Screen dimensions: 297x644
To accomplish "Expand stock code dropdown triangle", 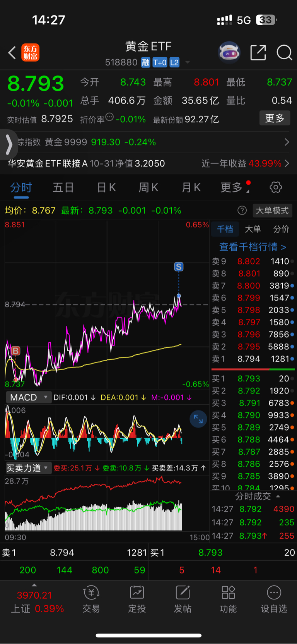I will 188,62.
